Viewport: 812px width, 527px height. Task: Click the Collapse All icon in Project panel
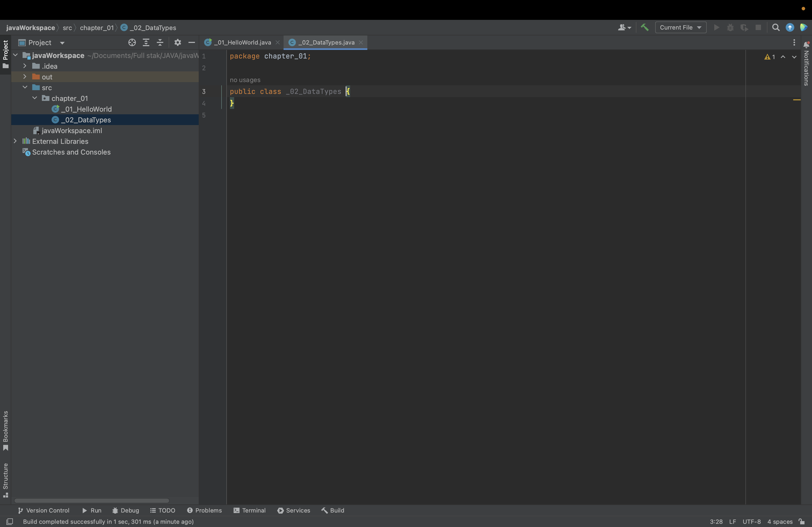point(160,42)
